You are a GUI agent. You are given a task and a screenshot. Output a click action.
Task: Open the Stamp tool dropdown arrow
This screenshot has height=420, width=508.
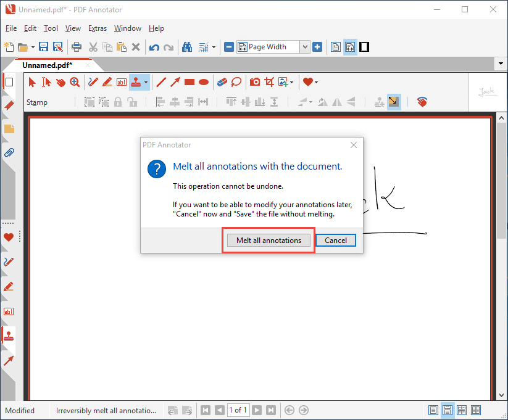(146, 82)
